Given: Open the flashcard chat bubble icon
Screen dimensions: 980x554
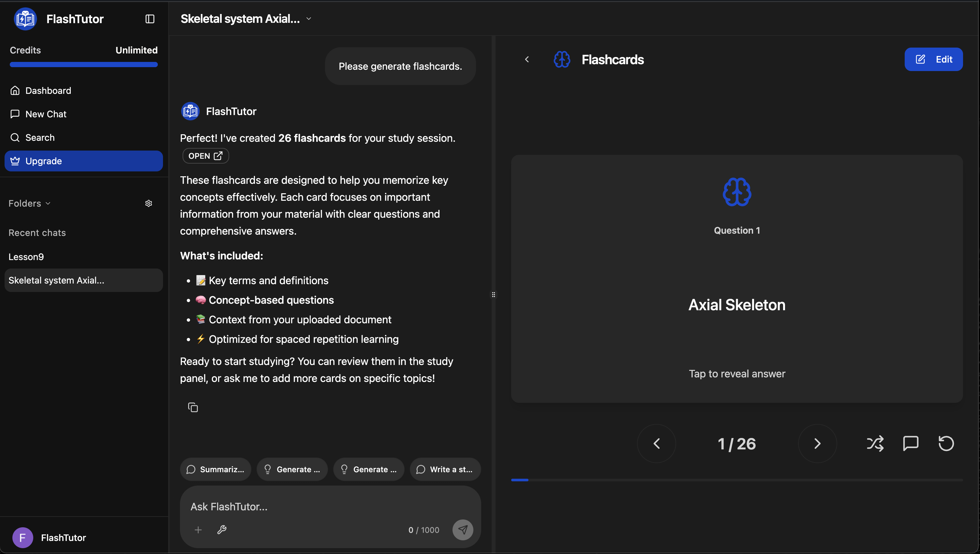Looking at the screenshot, I should pyautogui.click(x=910, y=444).
